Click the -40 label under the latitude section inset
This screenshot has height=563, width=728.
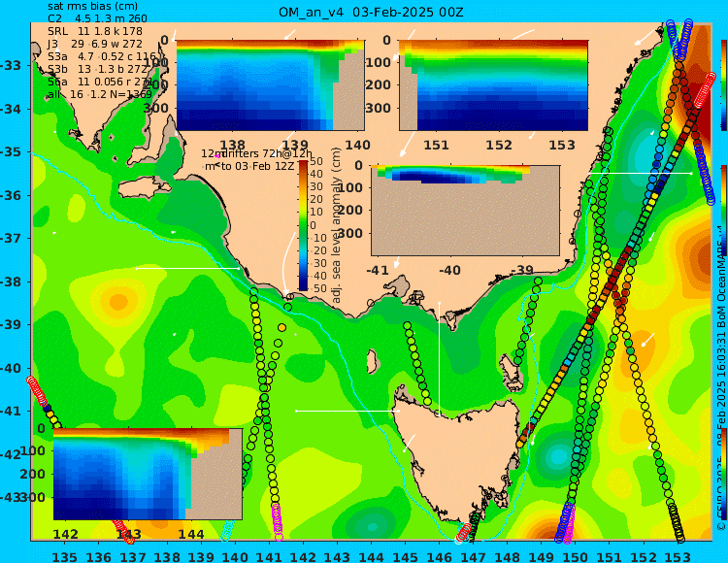point(449,270)
